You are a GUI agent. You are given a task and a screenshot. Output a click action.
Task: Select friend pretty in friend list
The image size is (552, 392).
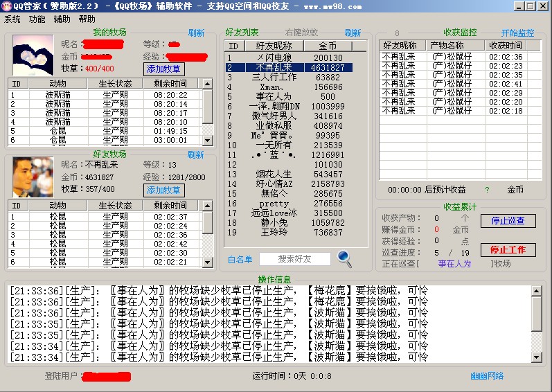click(289, 204)
